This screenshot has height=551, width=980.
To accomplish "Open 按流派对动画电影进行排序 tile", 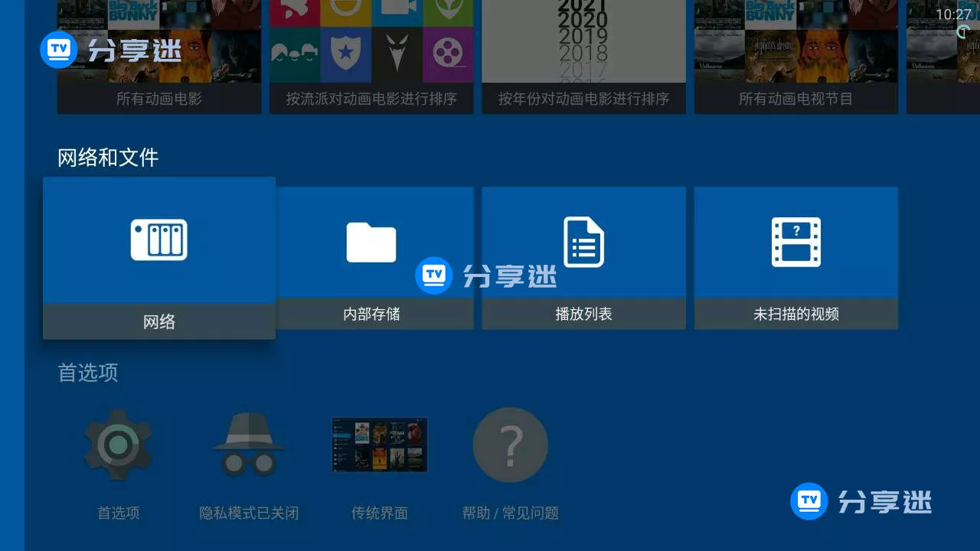I will pyautogui.click(x=371, y=57).
